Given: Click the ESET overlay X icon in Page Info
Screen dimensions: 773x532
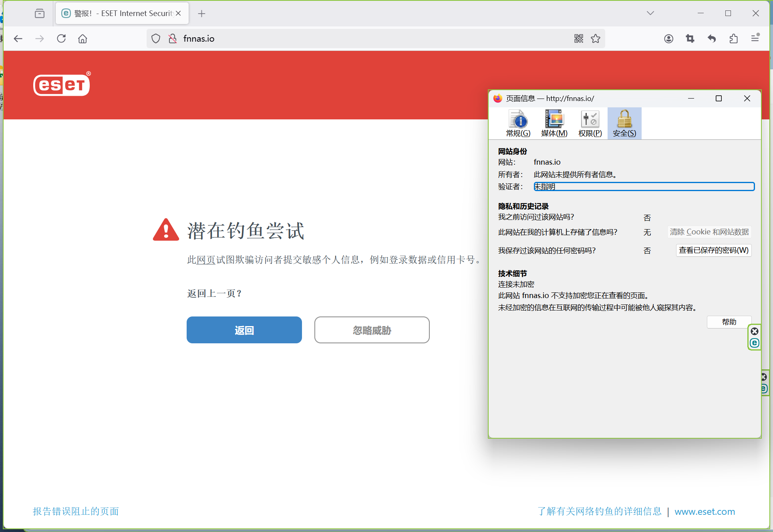Looking at the screenshot, I should coord(755,331).
